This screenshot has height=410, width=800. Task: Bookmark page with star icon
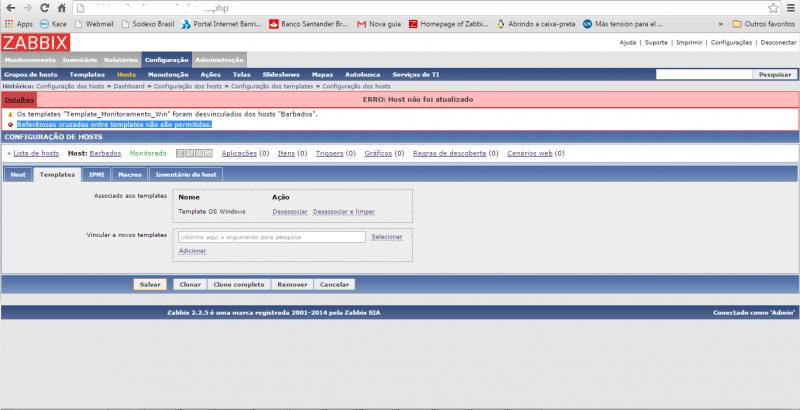[x=773, y=8]
